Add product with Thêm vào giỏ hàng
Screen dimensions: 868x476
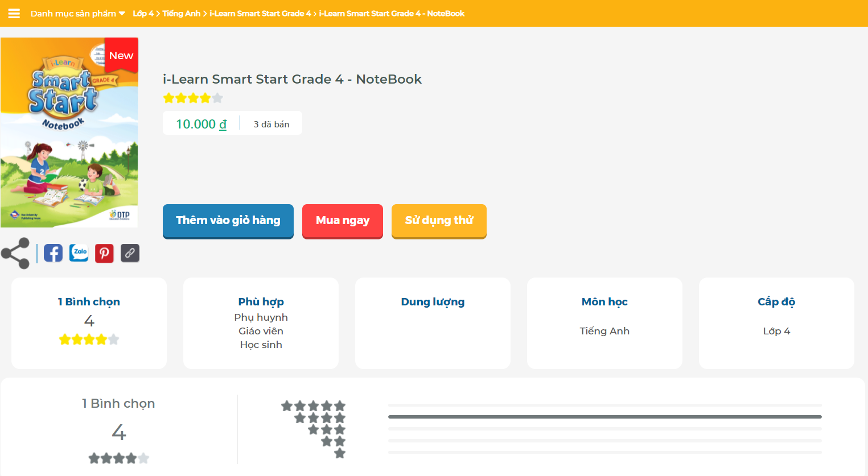(x=228, y=221)
